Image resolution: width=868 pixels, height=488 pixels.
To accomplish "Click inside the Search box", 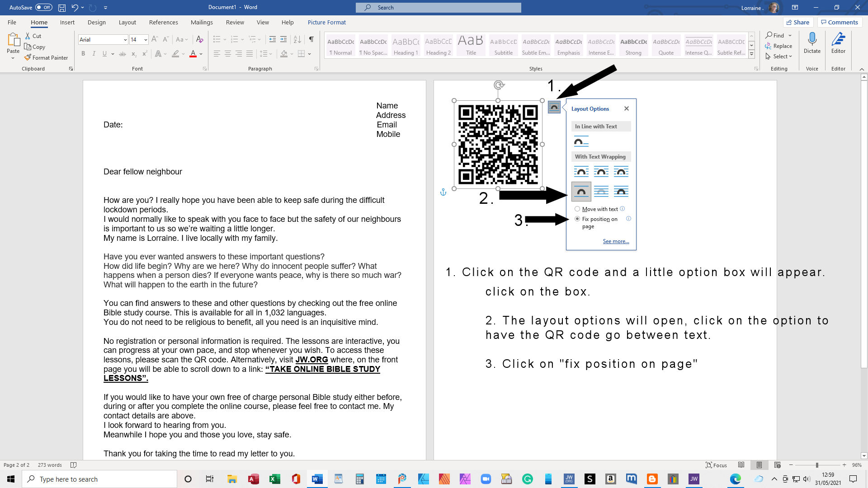I will tap(438, 7).
